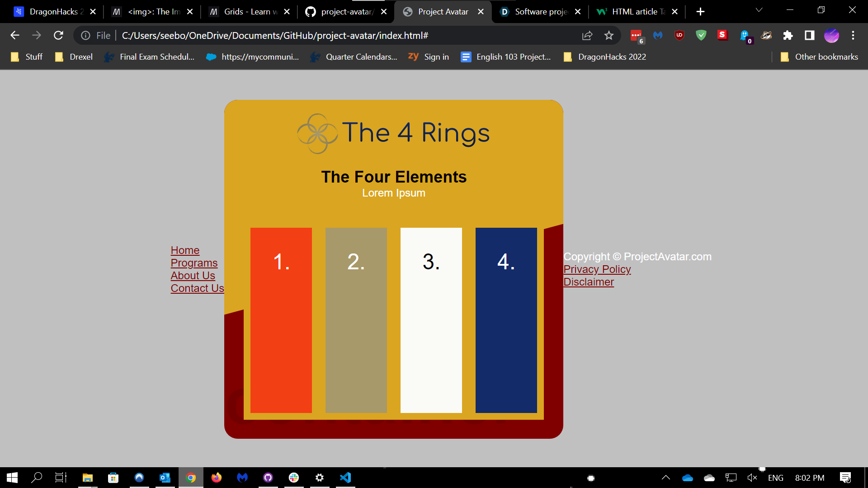Viewport: 868px width, 488px height.
Task: Click the red element column 1
Action: [281, 320]
